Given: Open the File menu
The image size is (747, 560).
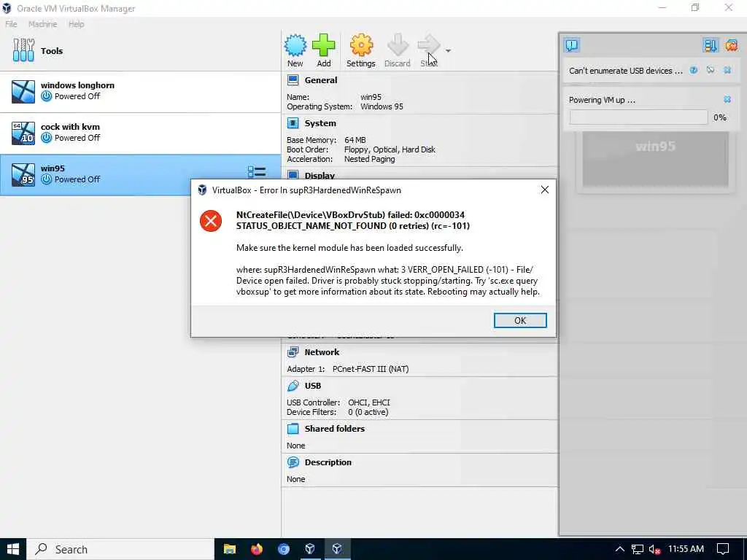Looking at the screenshot, I should (11, 24).
